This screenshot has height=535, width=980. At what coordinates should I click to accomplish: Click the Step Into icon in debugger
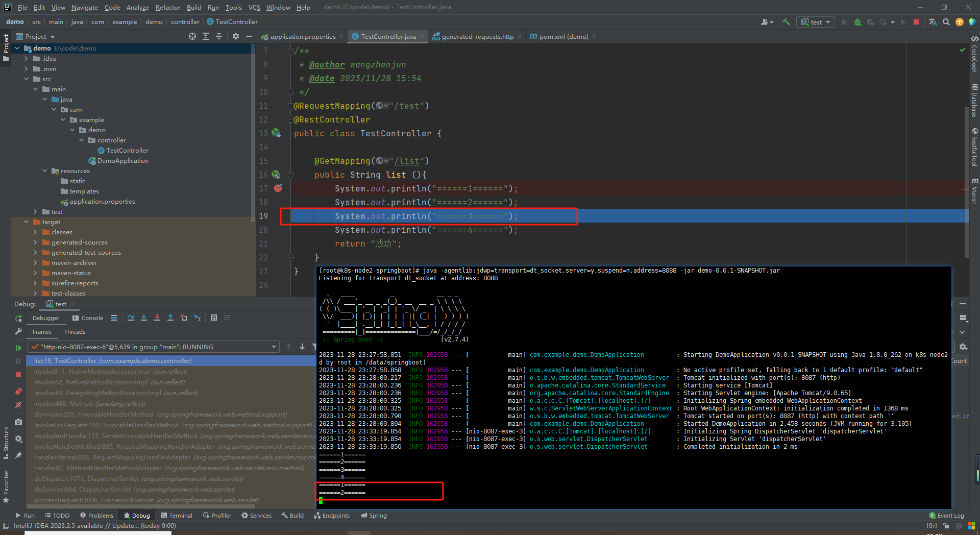click(x=144, y=318)
